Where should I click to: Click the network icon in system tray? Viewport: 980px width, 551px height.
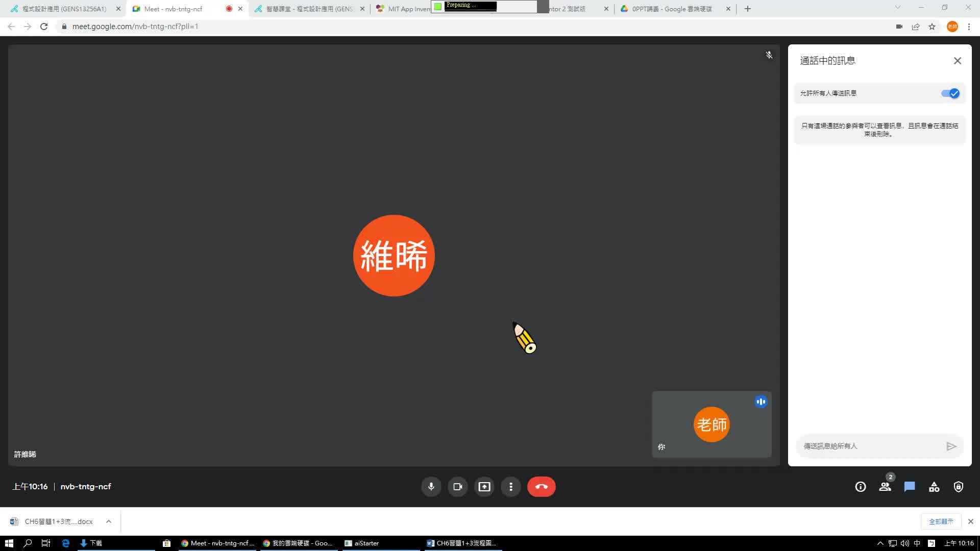893,543
